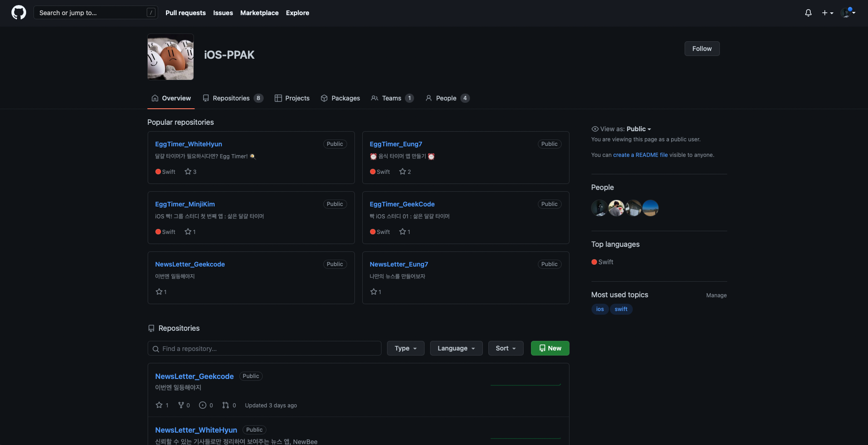Open NewsLetter_Eung7 repository
The height and width of the screenshot is (445, 868).
[399, 264]
